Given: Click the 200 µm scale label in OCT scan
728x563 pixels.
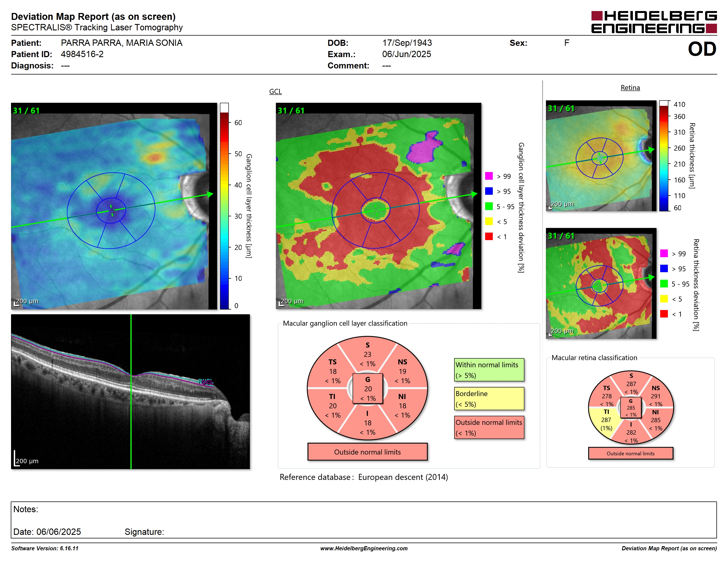Looking at the screenshot, I should pyautogui.click(x=27, y=461).
